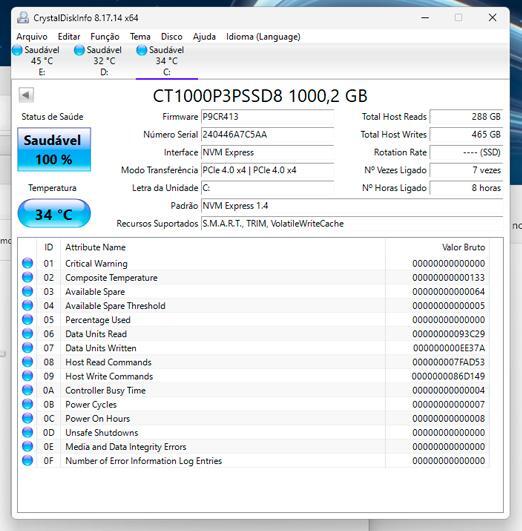The width and height of the screenshot is (522, 531).
Task: Open the Tema menu
Action: coord(140,37)
